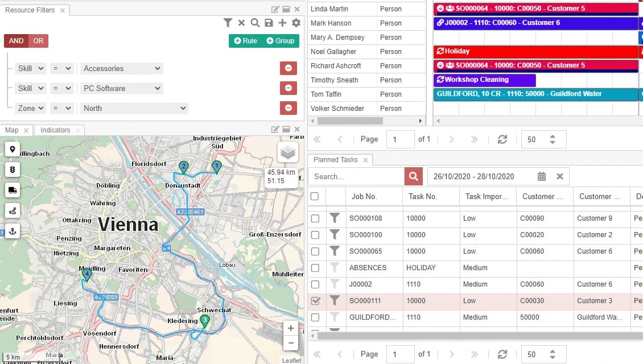The height and width of the screenshot is (364, 643).
Task: Click the traffic light icon on map
Action: coord(12,169)
